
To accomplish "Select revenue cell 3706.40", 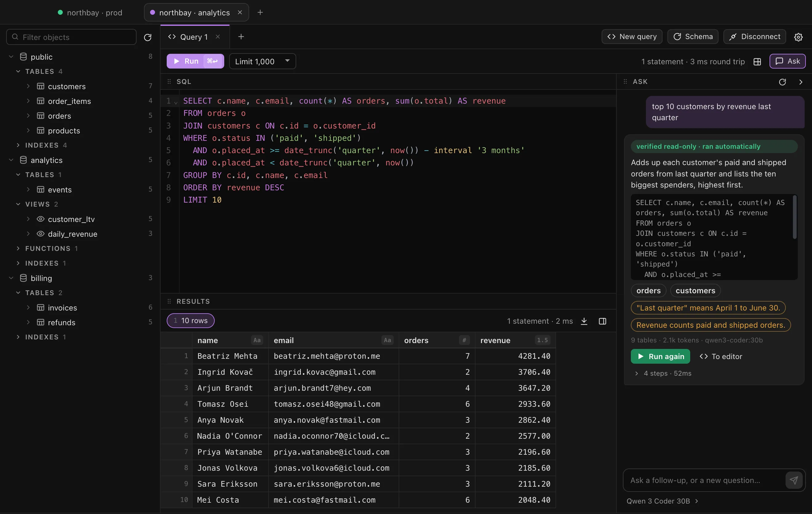I will 515,372.
